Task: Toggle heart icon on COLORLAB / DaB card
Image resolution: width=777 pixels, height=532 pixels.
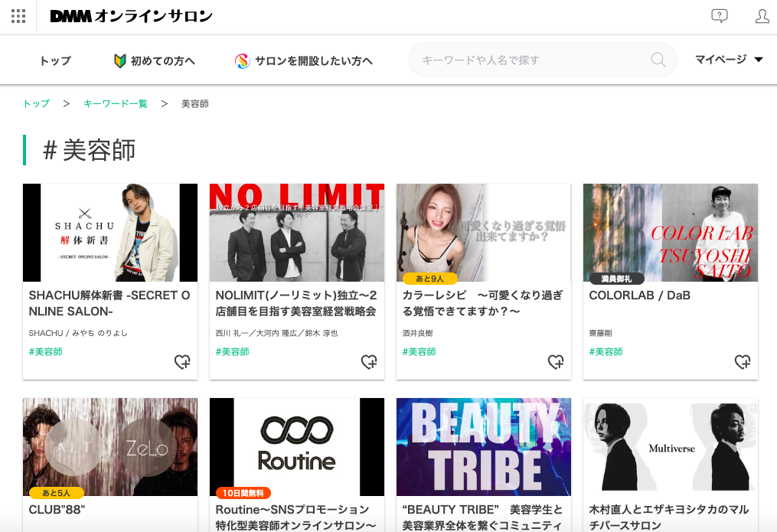Action: [x=743, y=361]
